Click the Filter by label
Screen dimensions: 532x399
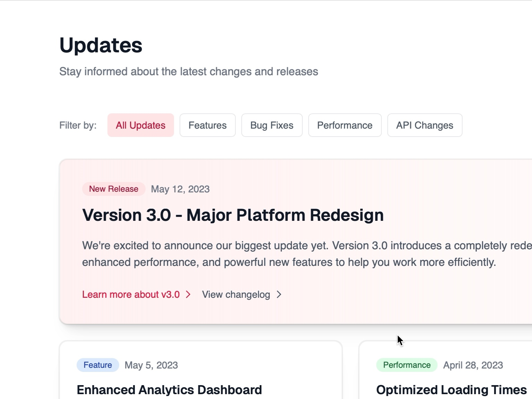pos(77,125)
